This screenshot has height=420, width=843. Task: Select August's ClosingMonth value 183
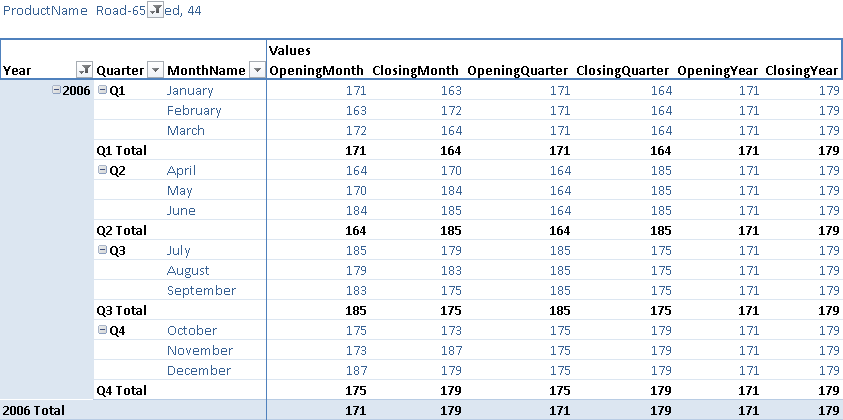coord(451,270)
